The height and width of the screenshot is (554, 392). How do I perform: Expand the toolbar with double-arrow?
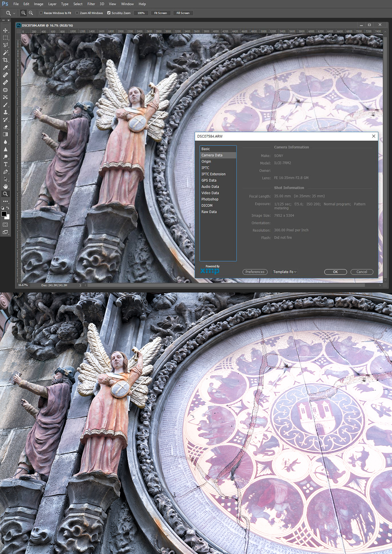tap(4, 20)
